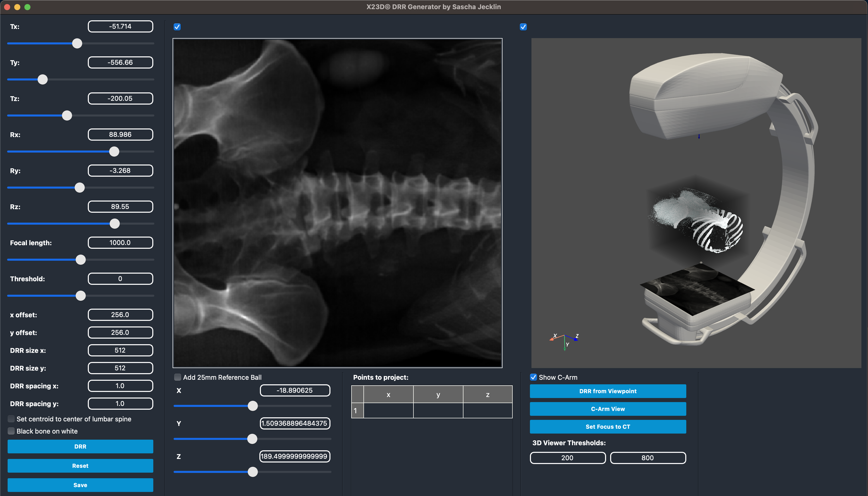This screenshot has height=496, width=868.
Task: Toggle the 3D viewer panel checkbox
Action: coord(523,27)
